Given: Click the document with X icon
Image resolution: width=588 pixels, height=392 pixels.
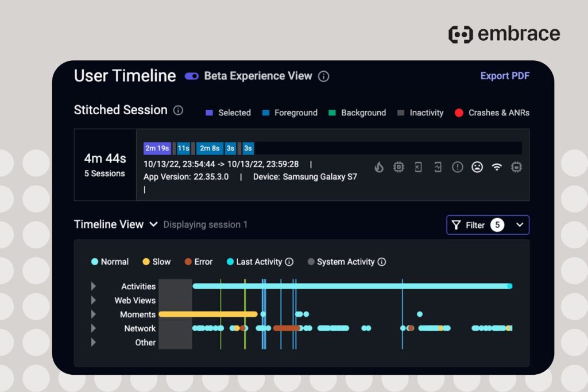Looking at the screenshot, I should [418, 167].
